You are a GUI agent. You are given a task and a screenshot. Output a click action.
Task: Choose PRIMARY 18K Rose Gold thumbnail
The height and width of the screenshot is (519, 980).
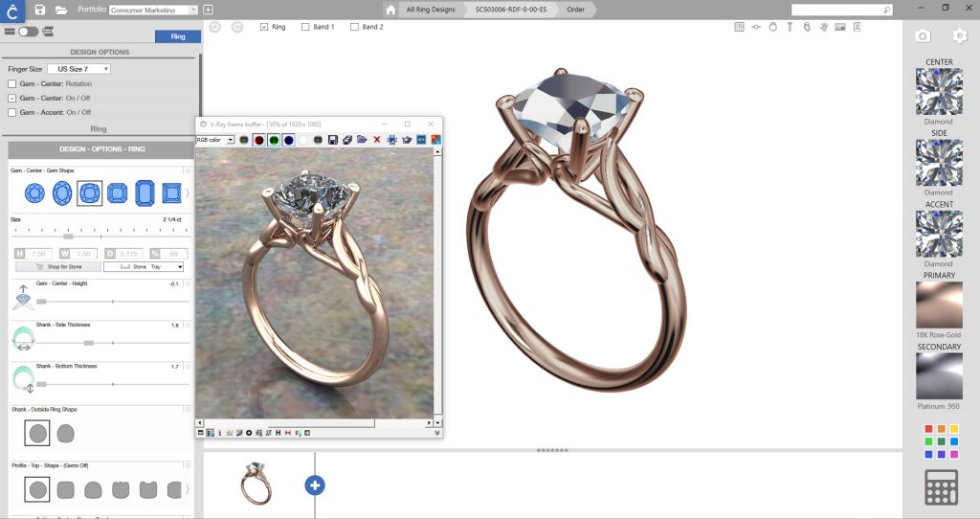[939, 305]
